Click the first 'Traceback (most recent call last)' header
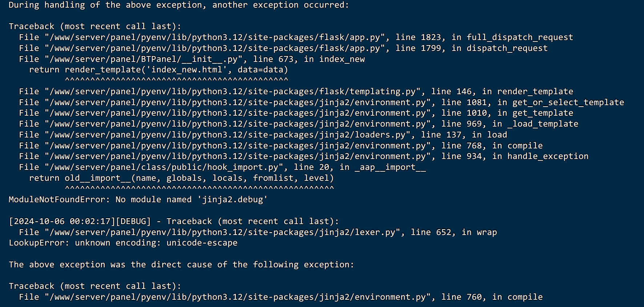The width and height of the screenshot is (644, 307). point(95,27)
